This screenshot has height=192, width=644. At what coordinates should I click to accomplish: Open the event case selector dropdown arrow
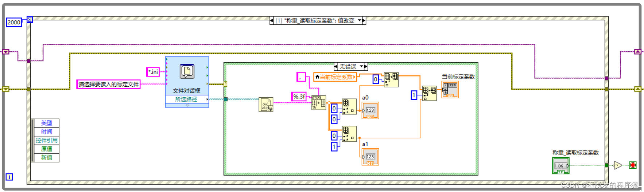(x=360, y=20)
